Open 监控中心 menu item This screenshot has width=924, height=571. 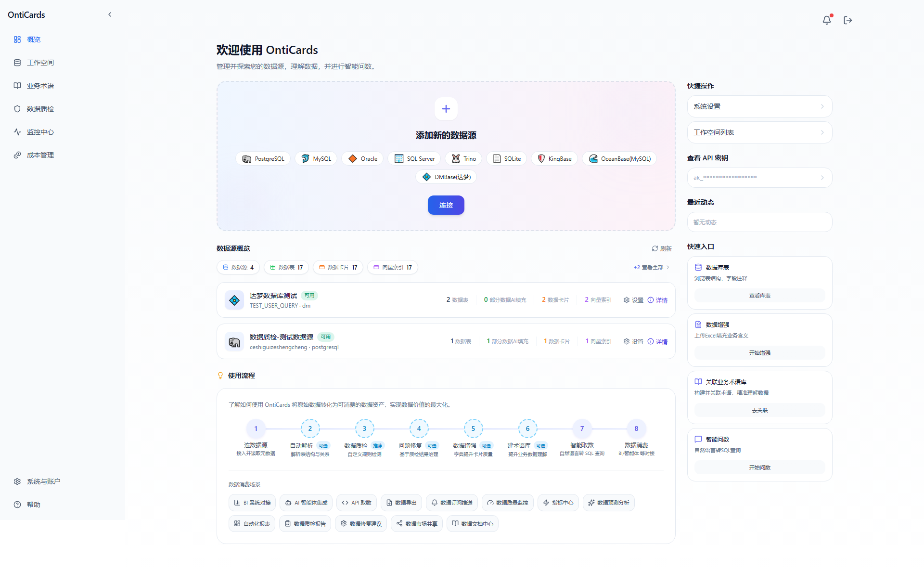click(63, 132)
